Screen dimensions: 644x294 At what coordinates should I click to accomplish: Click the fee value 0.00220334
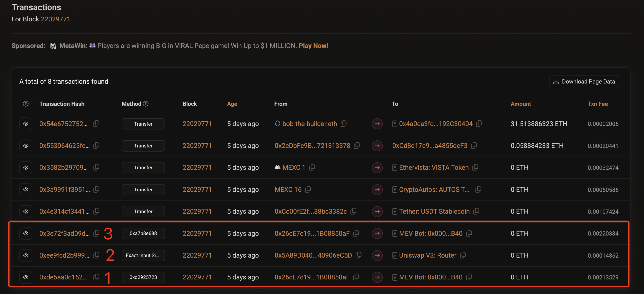click(603, 233)
